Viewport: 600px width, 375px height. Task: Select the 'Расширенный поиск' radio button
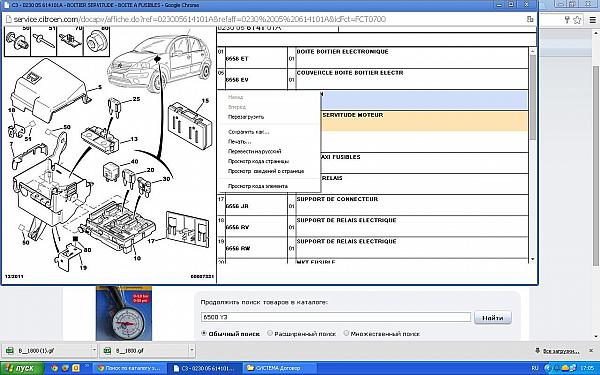click(x=270, y=333)
